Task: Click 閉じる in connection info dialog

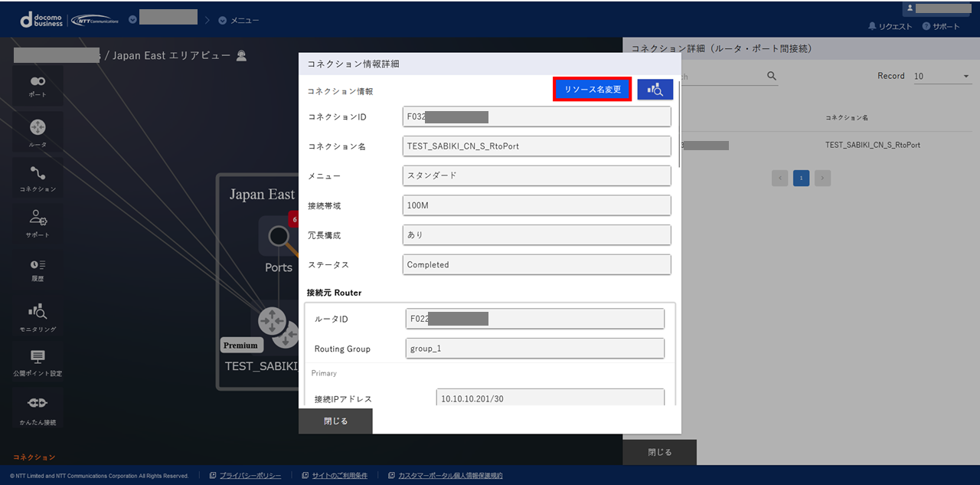Action: point(335,421)
